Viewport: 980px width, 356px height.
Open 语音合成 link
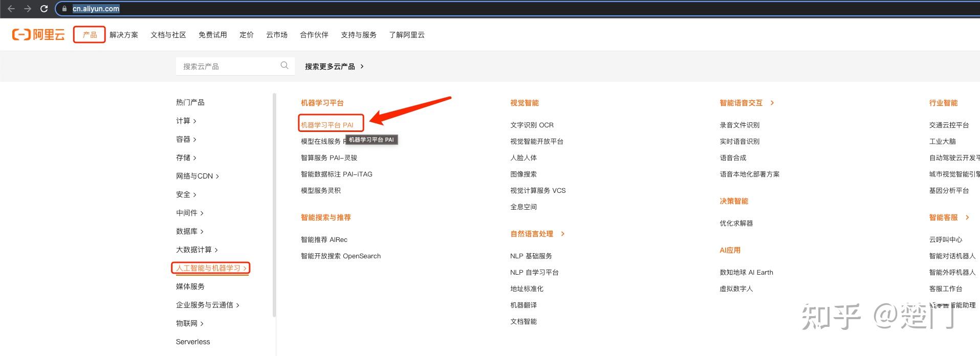(733, 158)
